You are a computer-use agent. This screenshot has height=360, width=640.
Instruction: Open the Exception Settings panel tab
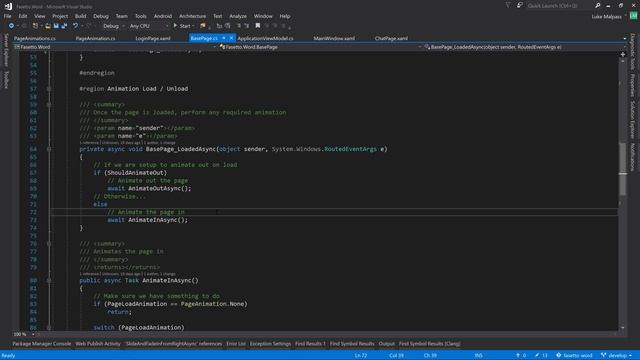[x=271, y=344]
